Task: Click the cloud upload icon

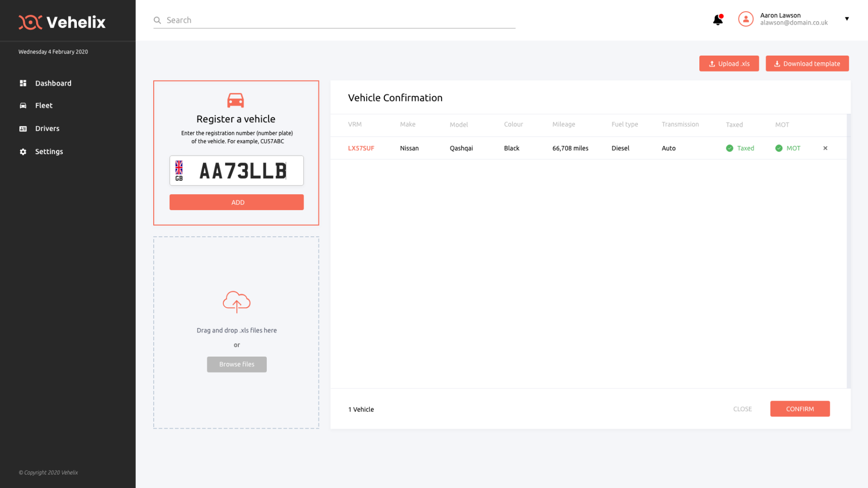Action: 236,301
